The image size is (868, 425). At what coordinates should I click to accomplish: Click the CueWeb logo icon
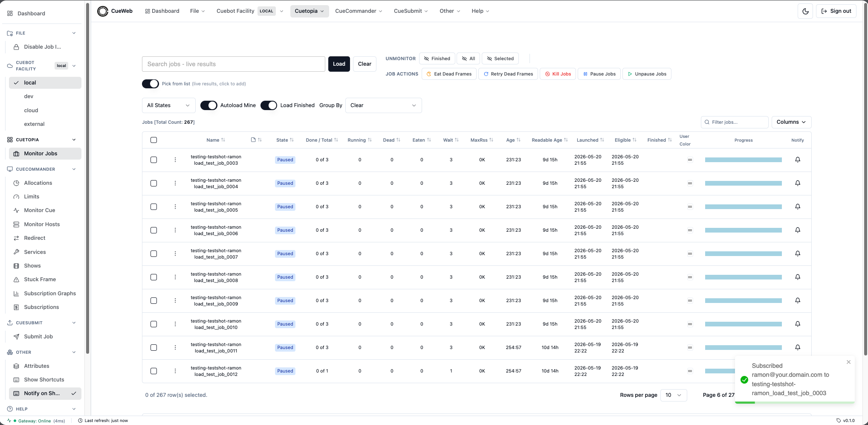point(103,11)
